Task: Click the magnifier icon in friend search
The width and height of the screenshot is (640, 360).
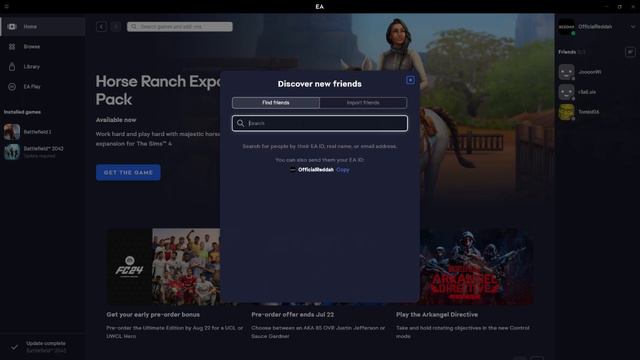Action: (240, 123)
